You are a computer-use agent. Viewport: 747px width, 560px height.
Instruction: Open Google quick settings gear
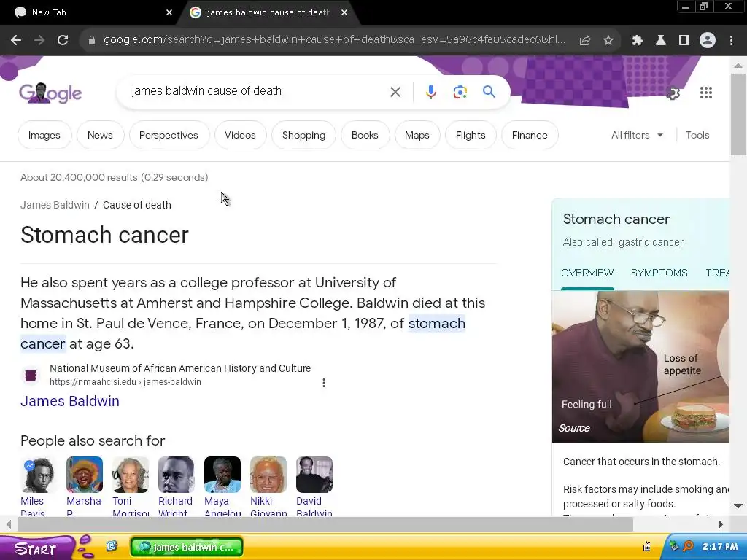tap(673, 93)
